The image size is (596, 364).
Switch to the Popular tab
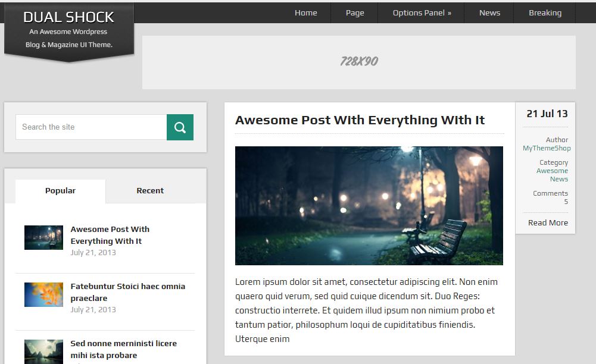click(61, 191)
